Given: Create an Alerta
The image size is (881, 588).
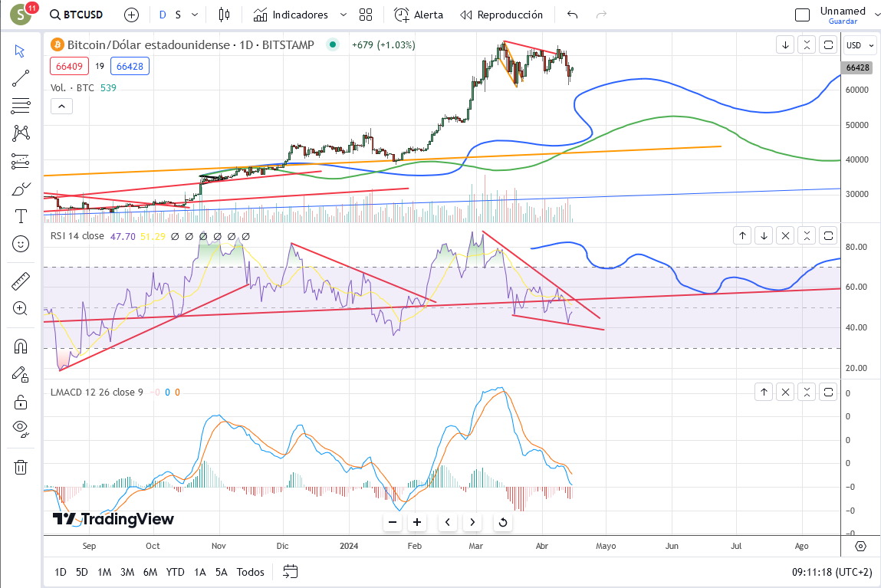Looking at the screenshot, I should (419, 15).
